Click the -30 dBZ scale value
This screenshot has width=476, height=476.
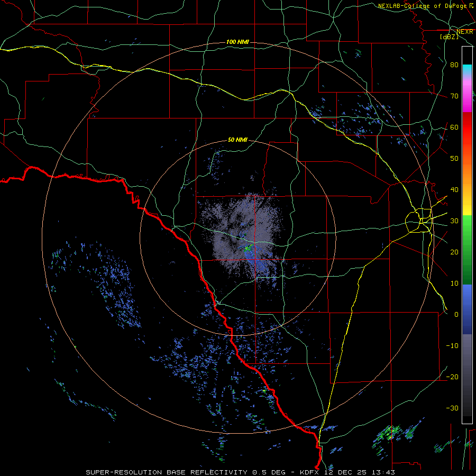click(452, 408)
